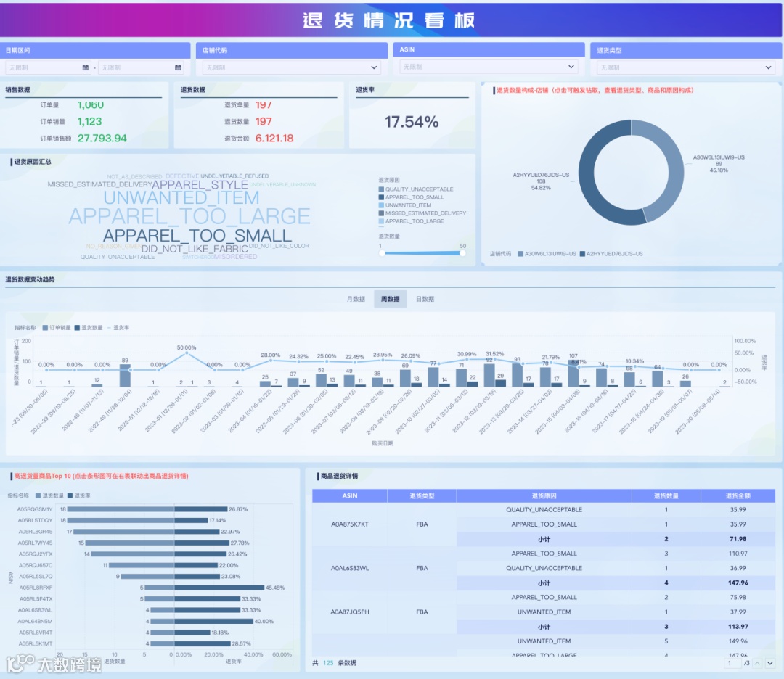Click A0AL6S83WL cell in details table
The image size is (784, 679).
point(349,568)
